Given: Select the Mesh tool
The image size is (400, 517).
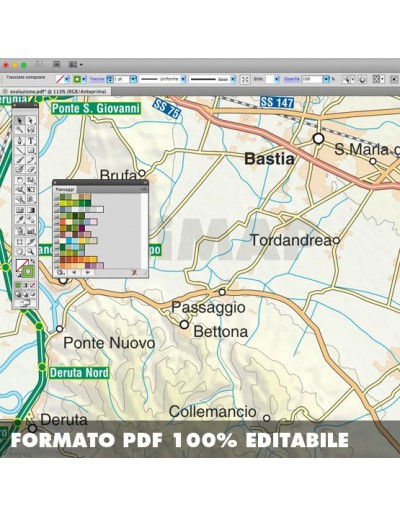Looking at the screenshot, I should click(x=20, y=210).
